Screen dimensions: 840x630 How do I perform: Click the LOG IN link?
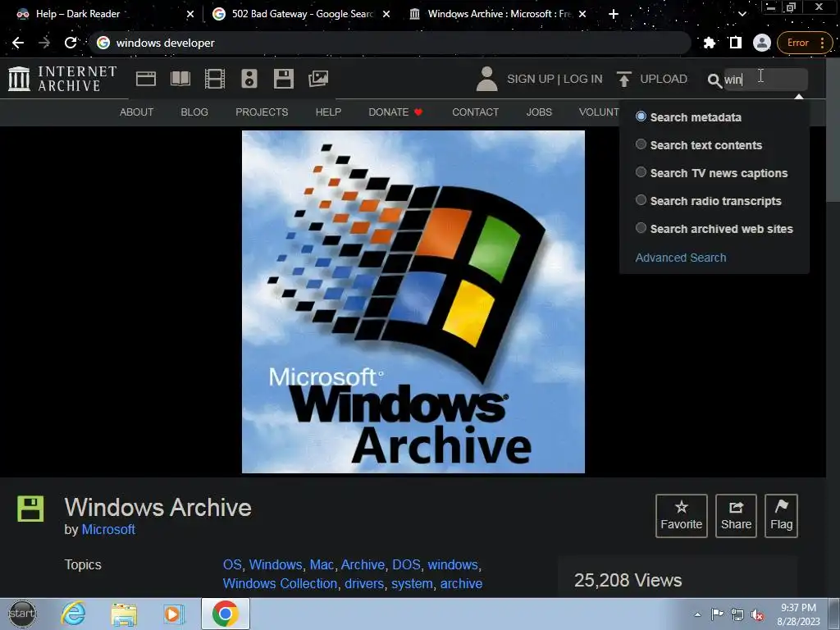click(x=583, y=79)
